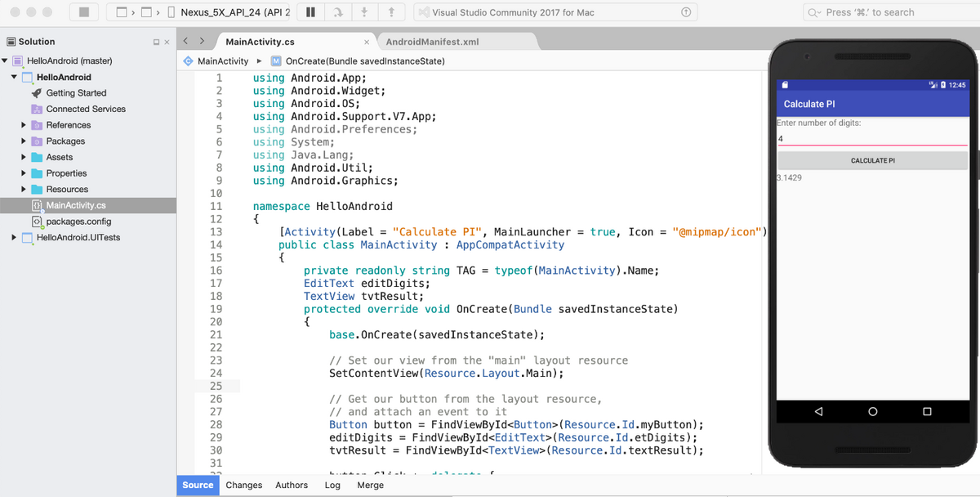This screenshot has height=497, width=980.
Task: Tap the Android recent apps square button
Action: (x=927, y=411)
